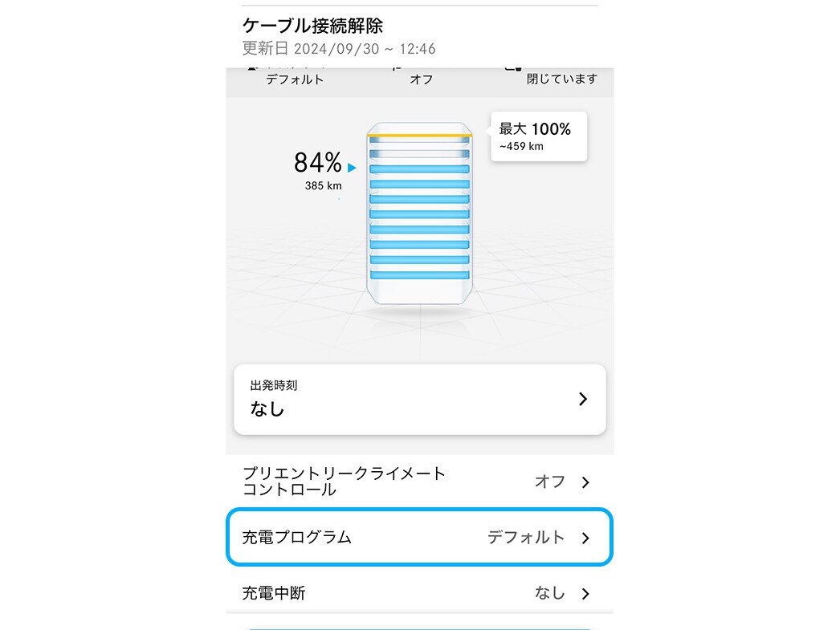The height and width of the screenshot is (630, 840).
Task: Toggle プリエントリークライメート コントロール オフ value
Action: pyautogui.click(x=550, y=482)
